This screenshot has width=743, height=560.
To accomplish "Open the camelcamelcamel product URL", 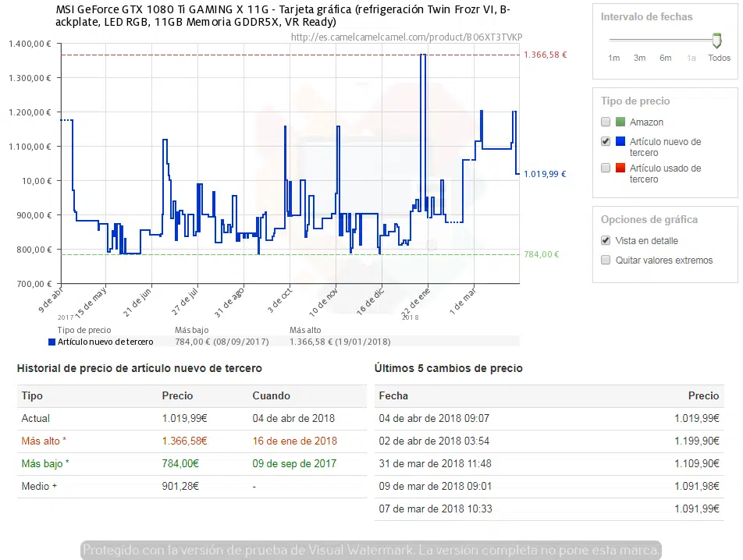I will click(x=407, y=37).
